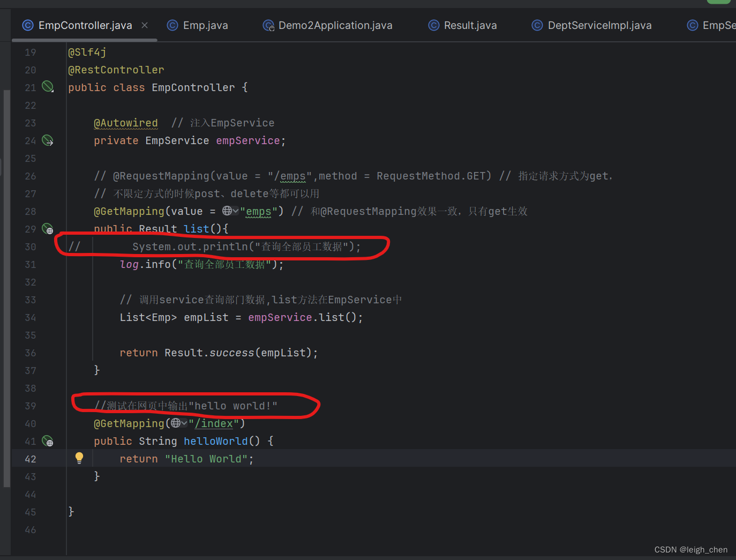Click the Spring bean gutter icon on line 21
The image size is (736, 560).
click(48, 87)
